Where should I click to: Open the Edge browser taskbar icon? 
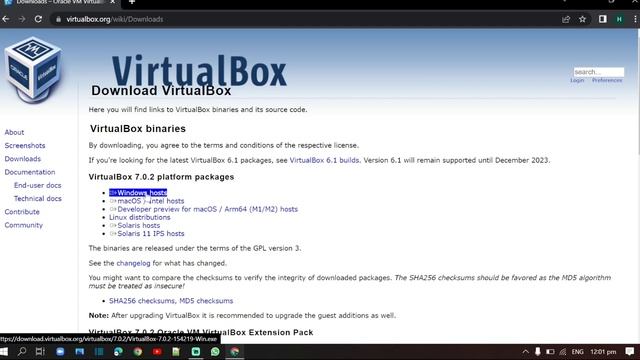pyautogui.click(x=118, y=351)
